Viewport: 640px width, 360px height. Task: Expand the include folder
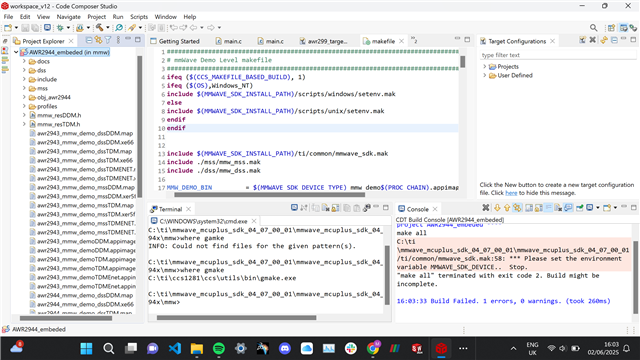point(24,79)
